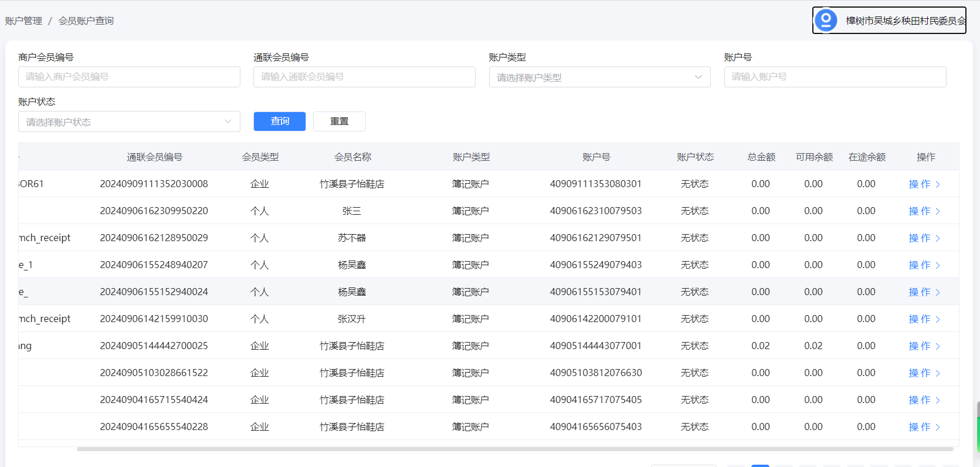Viewport: 980px width, 467px height.
Task: Click account number 40905144443077001
Action: pos(596,346)
